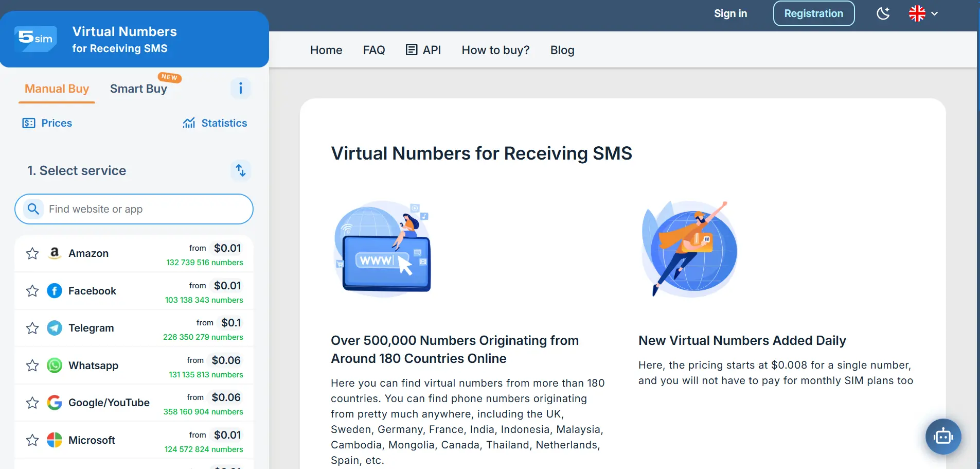Focus the Find website or app field
The height and width of the screenshot is (469, 980).
click(x=134, y=209)
